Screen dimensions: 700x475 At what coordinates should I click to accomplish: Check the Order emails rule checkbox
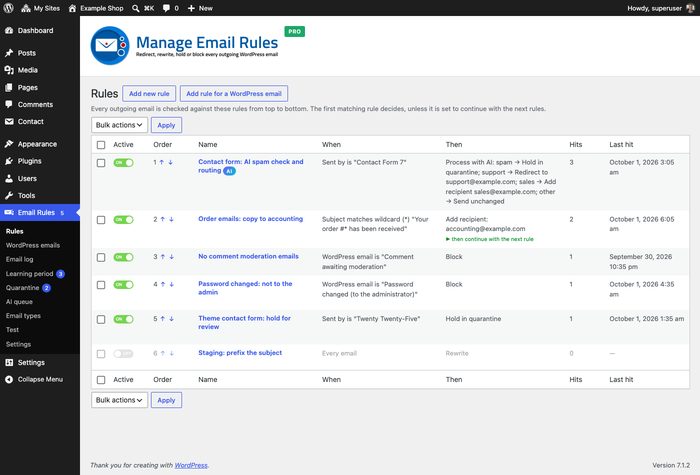101,220
